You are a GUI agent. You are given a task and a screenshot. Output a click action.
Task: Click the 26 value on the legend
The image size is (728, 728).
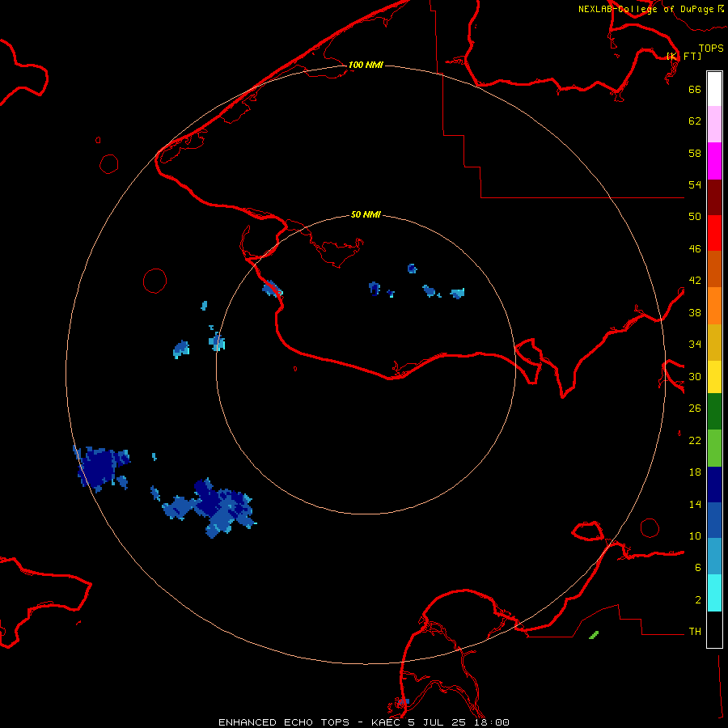[695, 408]
